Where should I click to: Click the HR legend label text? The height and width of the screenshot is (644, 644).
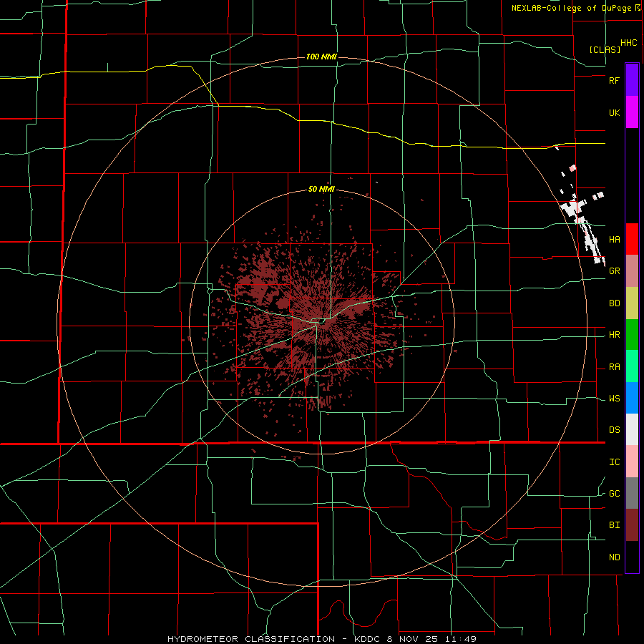pos(615,335)
